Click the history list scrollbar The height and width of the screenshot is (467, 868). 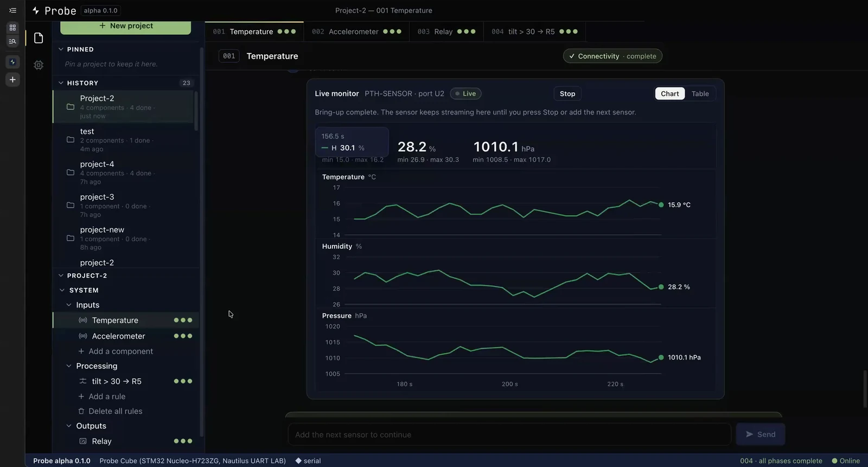tap(196, 111)
